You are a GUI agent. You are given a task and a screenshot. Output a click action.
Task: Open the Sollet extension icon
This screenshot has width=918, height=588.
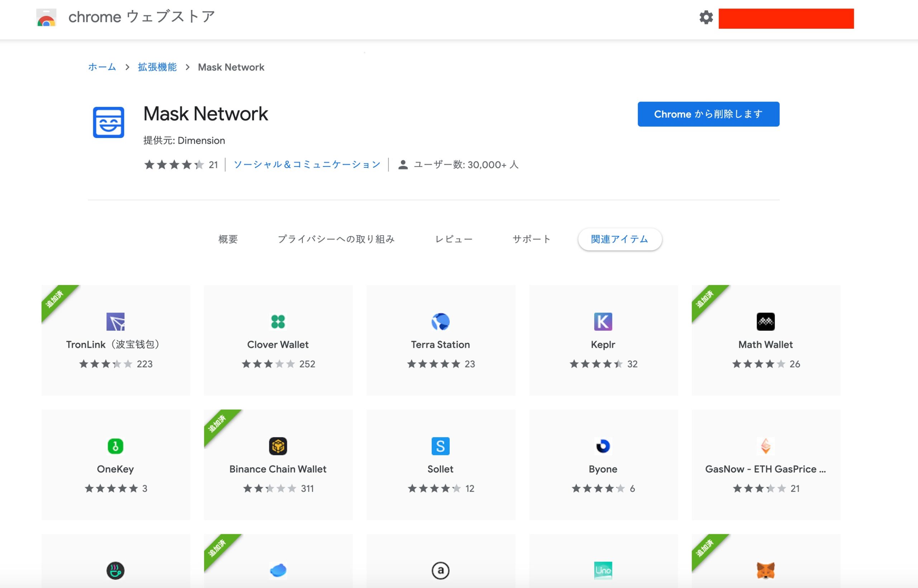[x=440, y=446]
